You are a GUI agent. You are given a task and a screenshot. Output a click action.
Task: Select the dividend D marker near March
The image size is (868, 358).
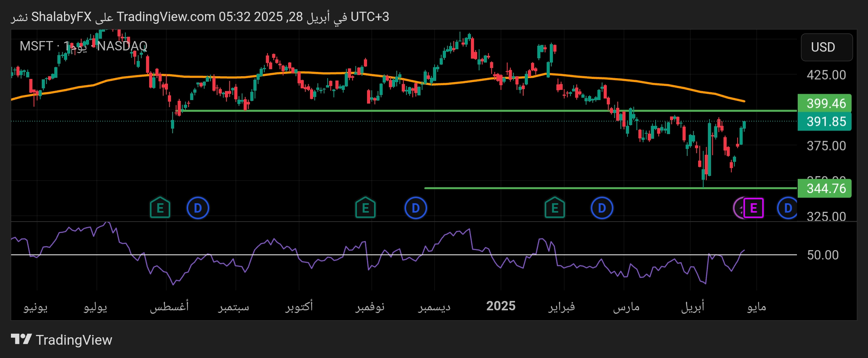click(602, 208)
